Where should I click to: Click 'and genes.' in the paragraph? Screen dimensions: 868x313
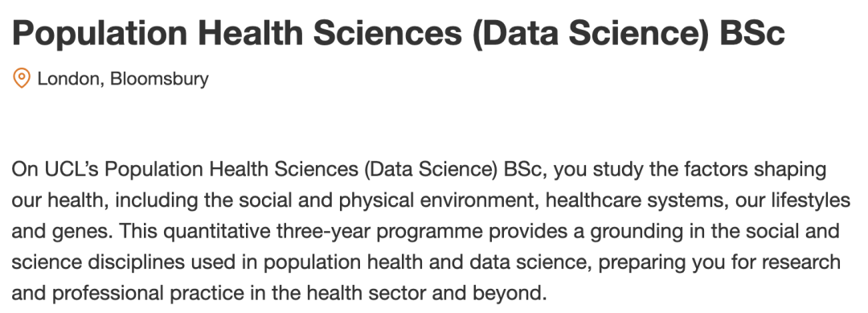coord(62,232)
